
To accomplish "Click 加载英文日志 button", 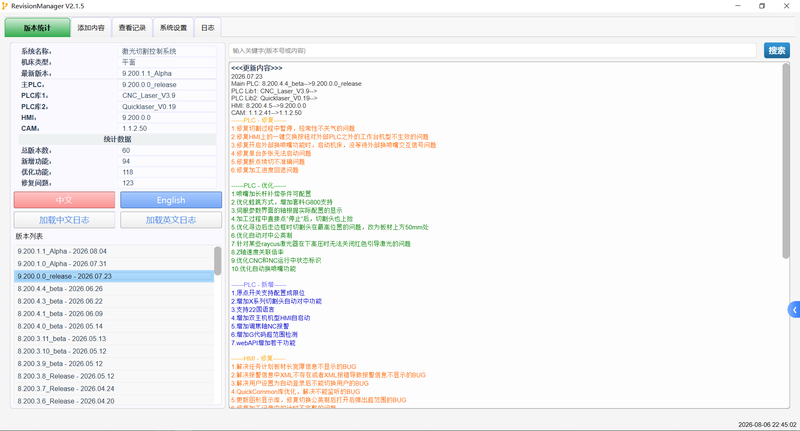I will (x=171, y=220).
